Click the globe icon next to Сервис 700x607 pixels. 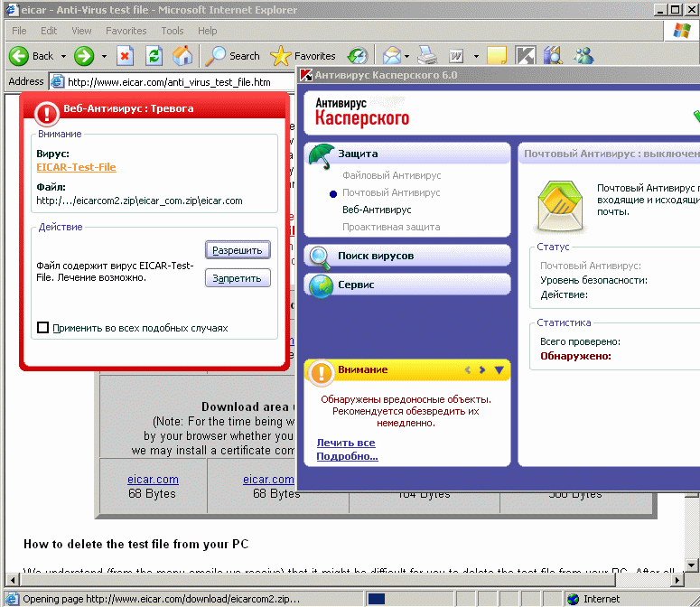coord(321,286)
